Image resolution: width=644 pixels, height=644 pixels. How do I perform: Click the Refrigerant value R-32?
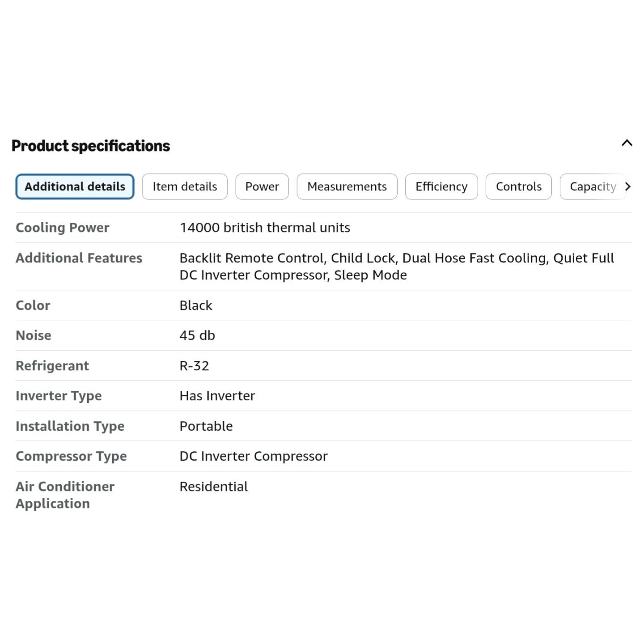194,366
